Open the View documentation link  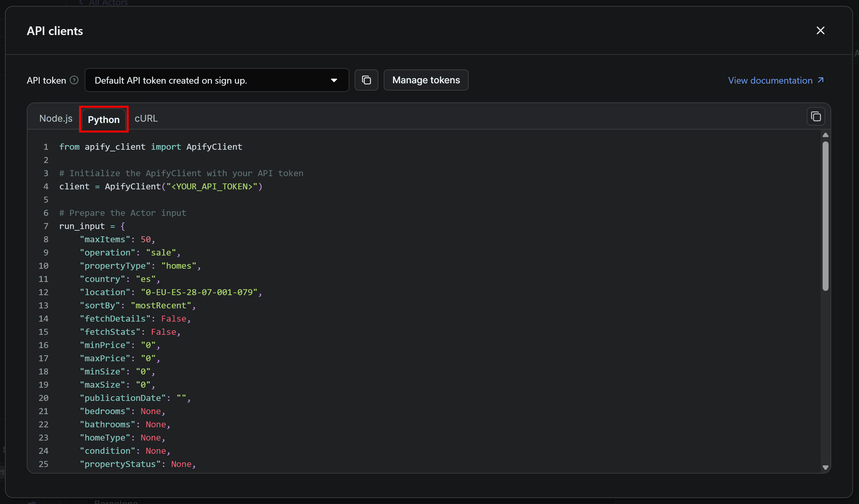tap(770, 80)
